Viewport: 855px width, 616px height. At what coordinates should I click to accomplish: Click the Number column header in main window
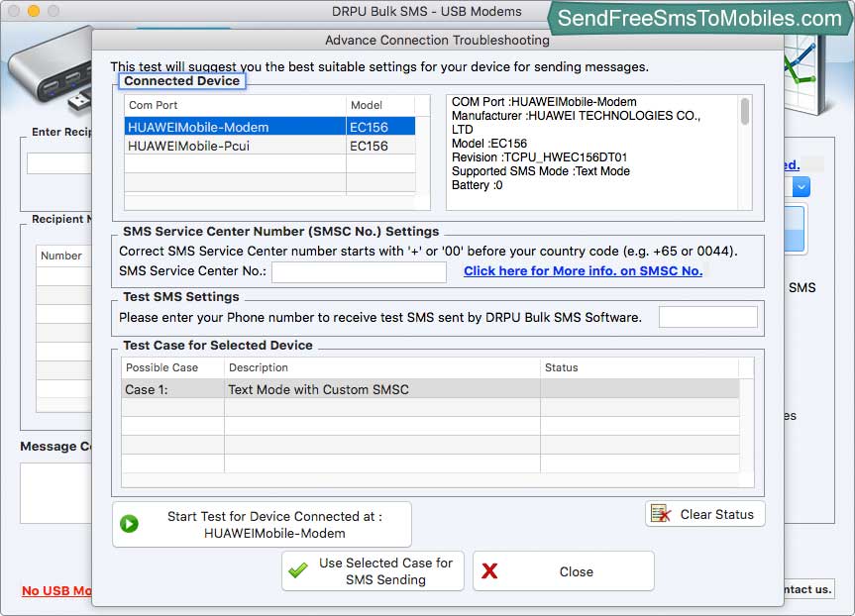pos(63,256)
